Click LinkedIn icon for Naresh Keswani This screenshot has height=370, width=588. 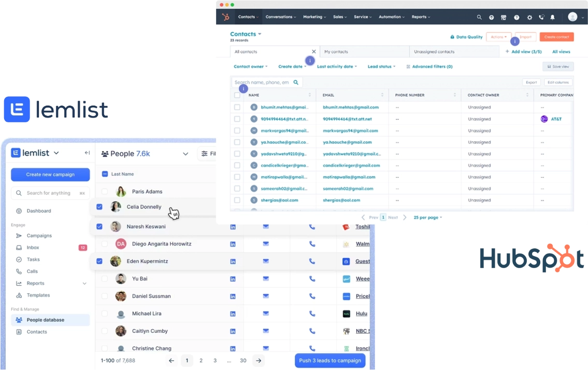pos(233,227)
